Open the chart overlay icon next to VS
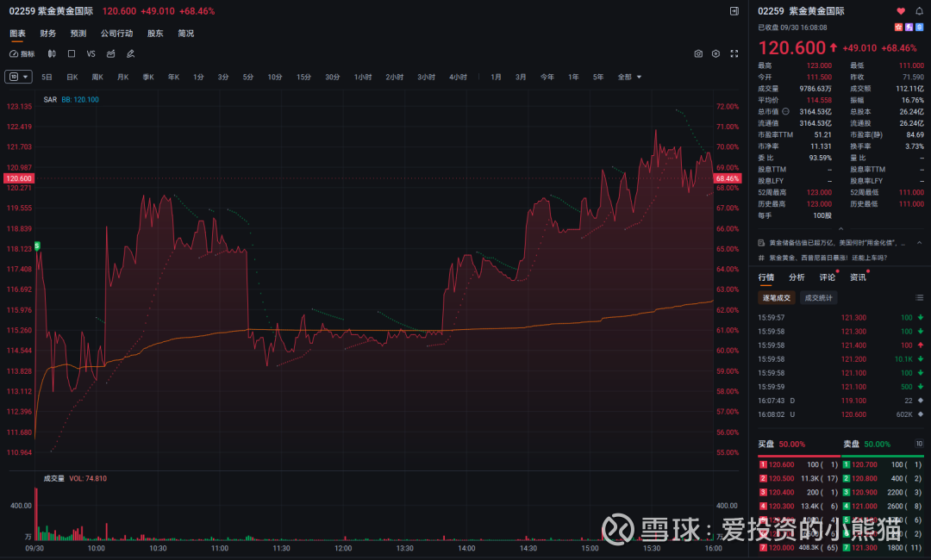Image resolution: width=931 pixels, height=560 pixels. tap(110, 54)
